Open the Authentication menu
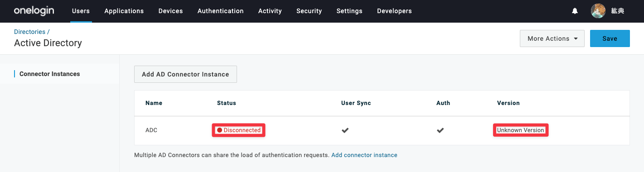The image size is (644, 172). pyautogui.click(x=221, y=11)
